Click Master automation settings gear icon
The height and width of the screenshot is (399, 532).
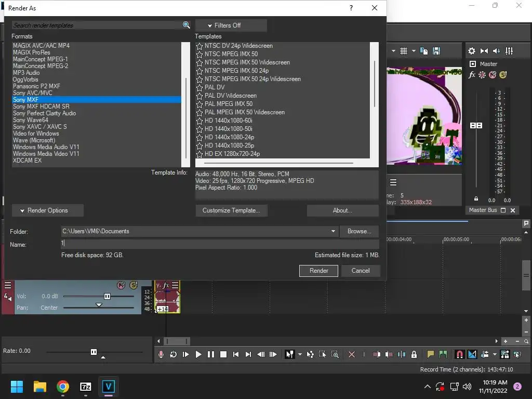(482, 75)
